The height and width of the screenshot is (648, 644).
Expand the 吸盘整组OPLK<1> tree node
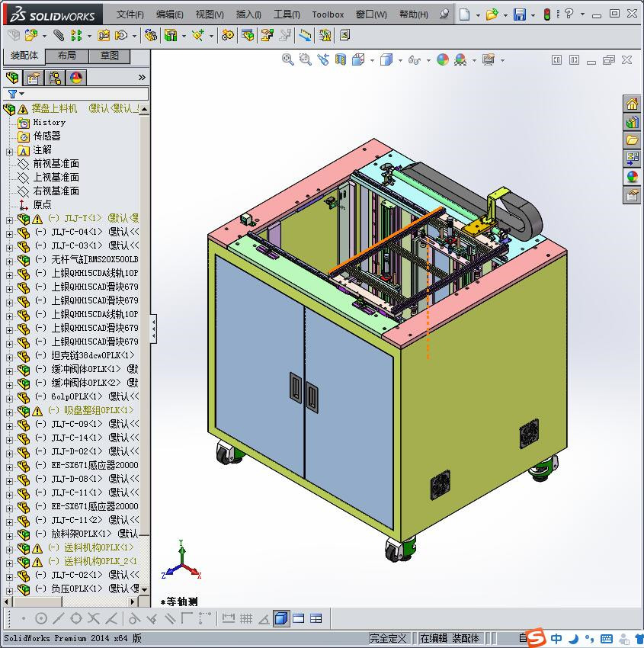pyautogui.click(x=9, y=412)
